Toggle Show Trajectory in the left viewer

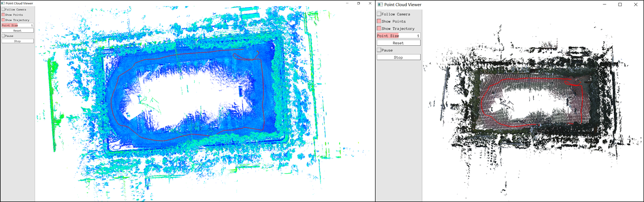3,20
